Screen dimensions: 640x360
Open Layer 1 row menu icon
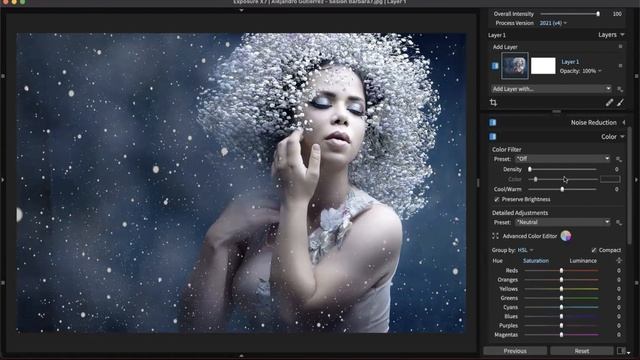tap(620, 66)
